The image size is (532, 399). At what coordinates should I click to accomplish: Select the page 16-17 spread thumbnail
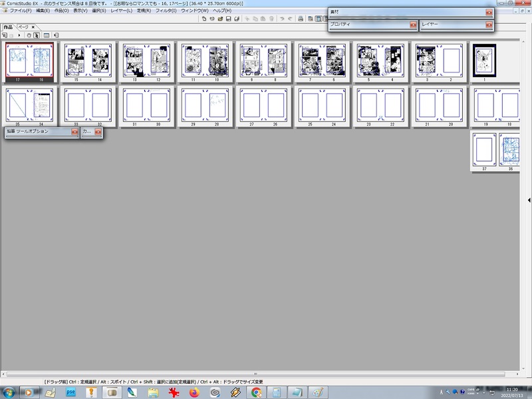point(29,62)
